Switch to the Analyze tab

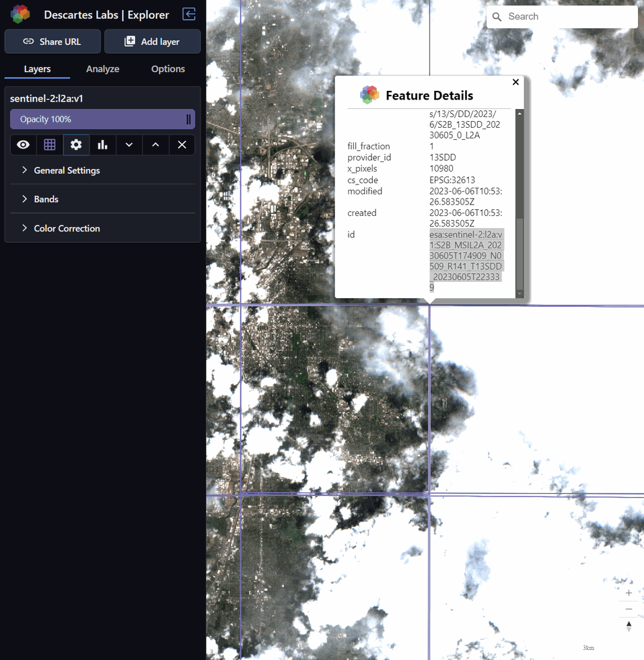pos(102,69)
